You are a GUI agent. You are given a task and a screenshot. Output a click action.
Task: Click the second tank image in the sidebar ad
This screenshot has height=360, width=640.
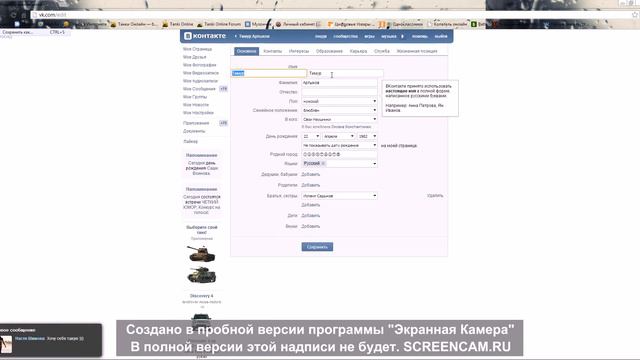[x=201, y=275]
